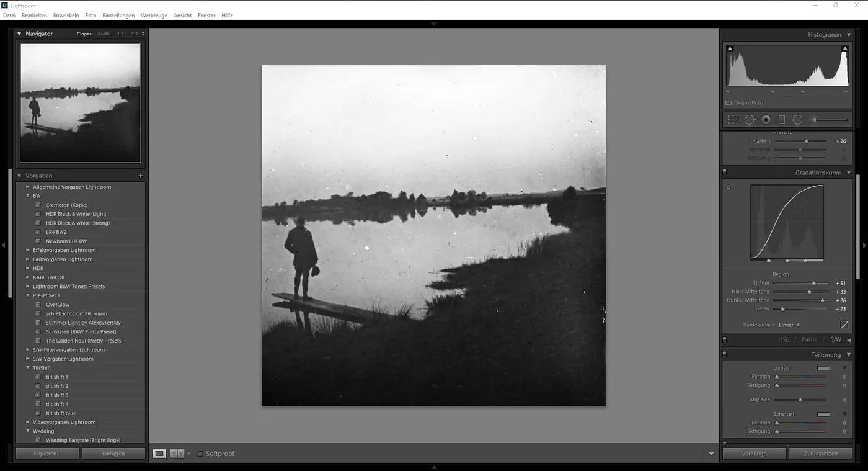The width and height of the screenshot is (868, 471).
Task: Click the Klarheit slider handle
Action: [x=806, y=141]
